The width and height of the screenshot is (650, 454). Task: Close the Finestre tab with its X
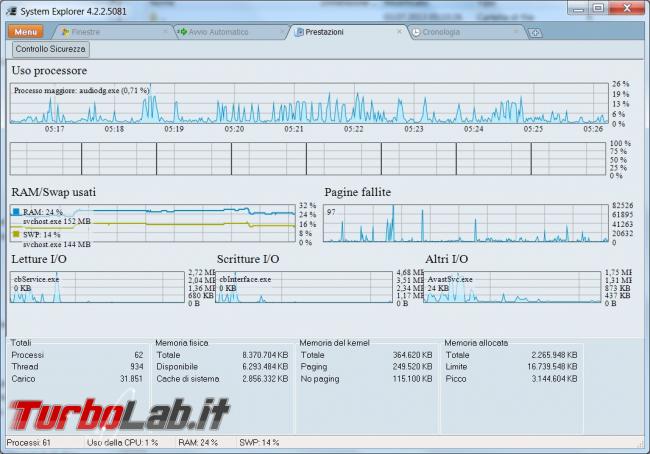pyautogui.click(x=165, y=31)
